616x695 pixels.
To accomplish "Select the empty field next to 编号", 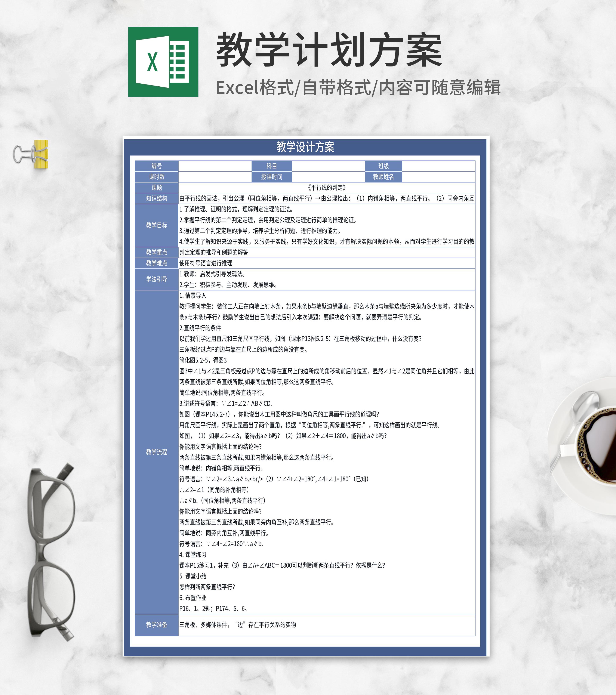I will tap(215, 166).
